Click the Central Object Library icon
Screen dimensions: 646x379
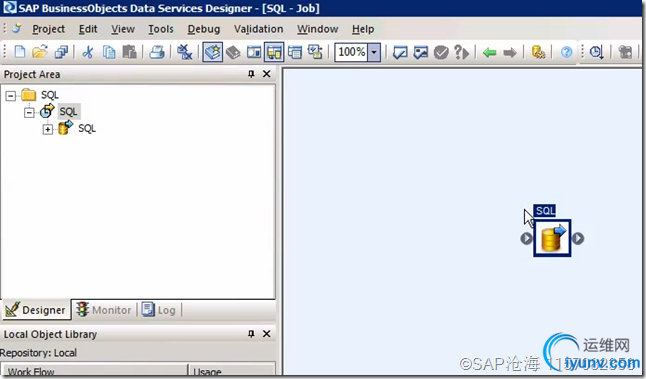(x=233, y=52)
